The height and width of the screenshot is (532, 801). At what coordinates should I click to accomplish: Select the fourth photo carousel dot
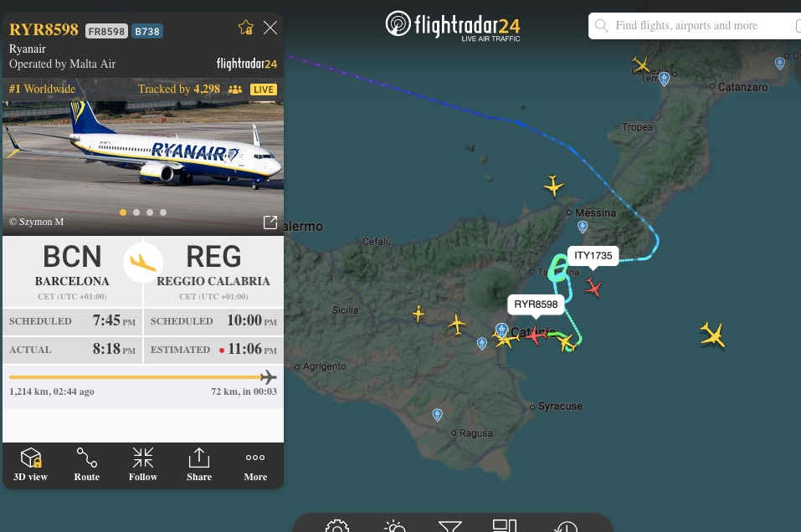coord(163,212)
